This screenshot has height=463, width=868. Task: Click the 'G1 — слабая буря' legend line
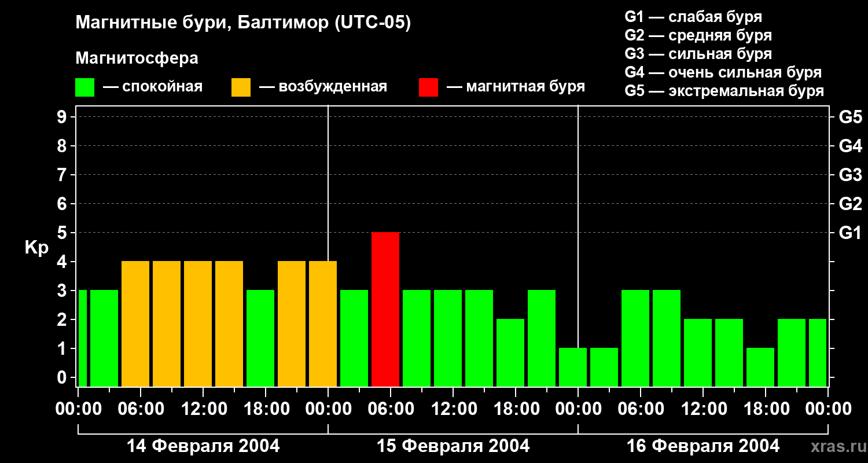coord(693,17)
